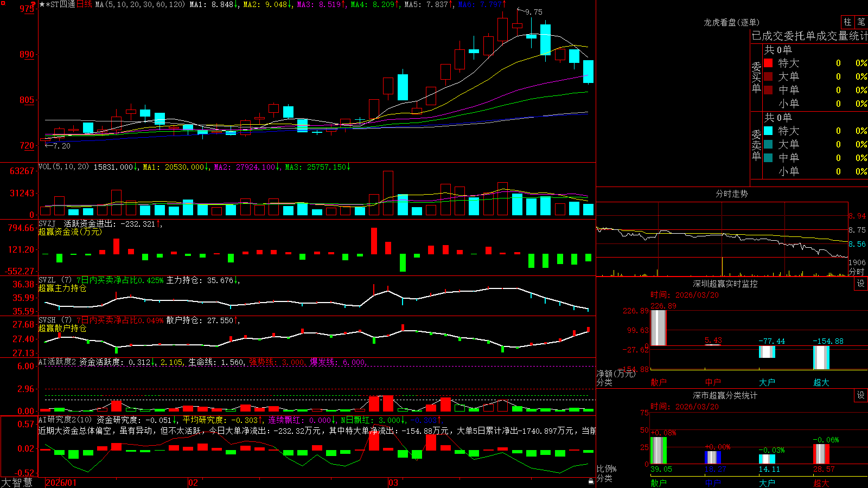Click the 2026/01 date marker on timeline
Screen dimensions: 868x488
point(61,483)
